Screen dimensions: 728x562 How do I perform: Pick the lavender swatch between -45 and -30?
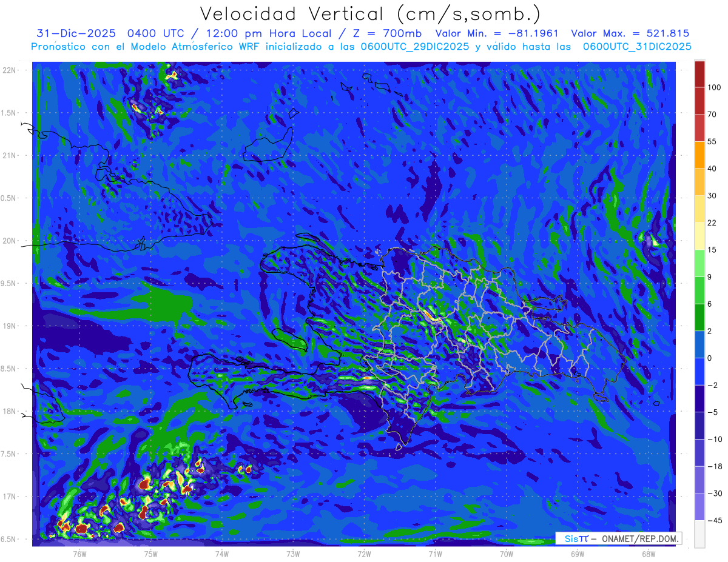click(x=699, y=507)
